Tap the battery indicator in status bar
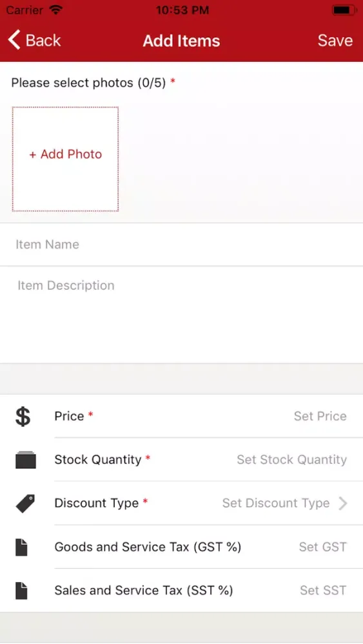363x644 pixels. [x=343, y=10]
